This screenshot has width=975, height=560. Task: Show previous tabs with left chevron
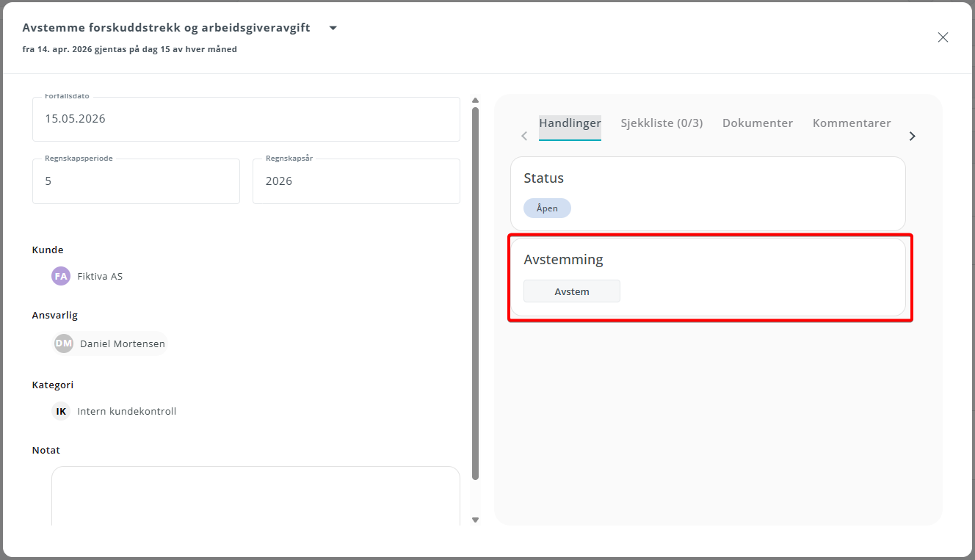(524, 136)
